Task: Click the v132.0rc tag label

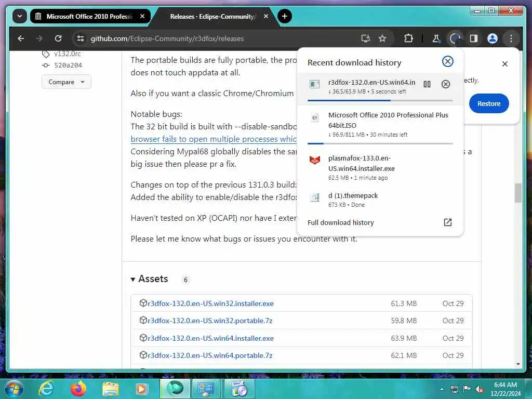Action: tap(68, 54)
